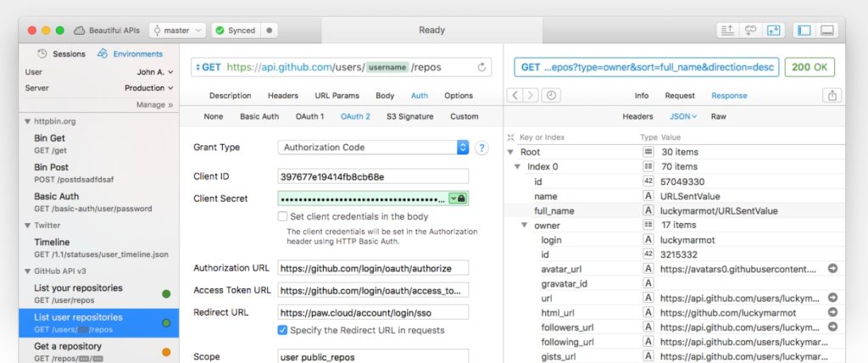
Task: Select the Environments tab
Action: (x=130, y=54)
